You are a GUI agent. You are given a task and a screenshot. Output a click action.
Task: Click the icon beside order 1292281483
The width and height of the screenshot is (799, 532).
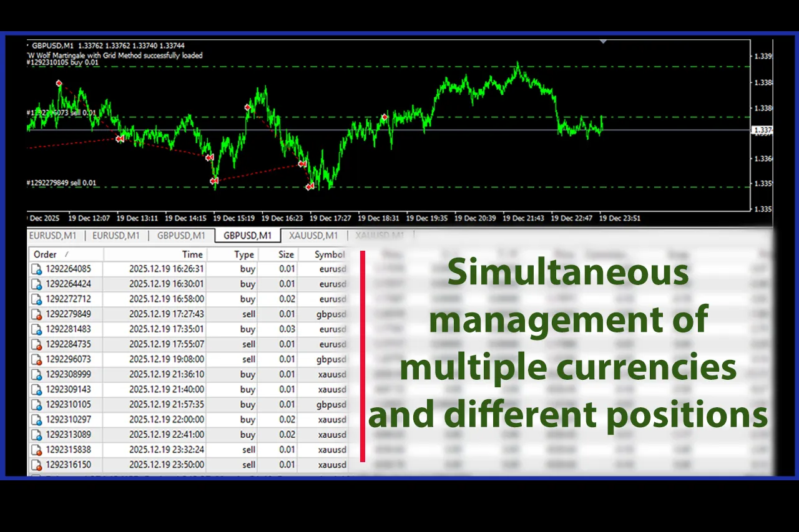coord(37,329)
